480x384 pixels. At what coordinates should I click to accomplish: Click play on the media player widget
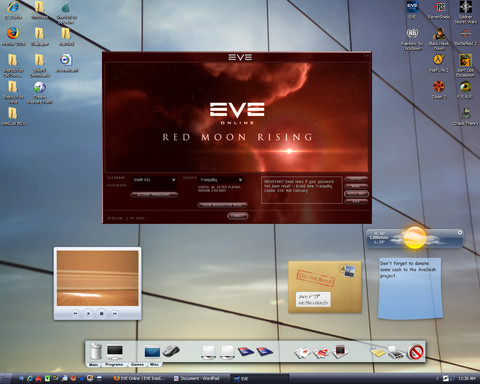[88, 313]
